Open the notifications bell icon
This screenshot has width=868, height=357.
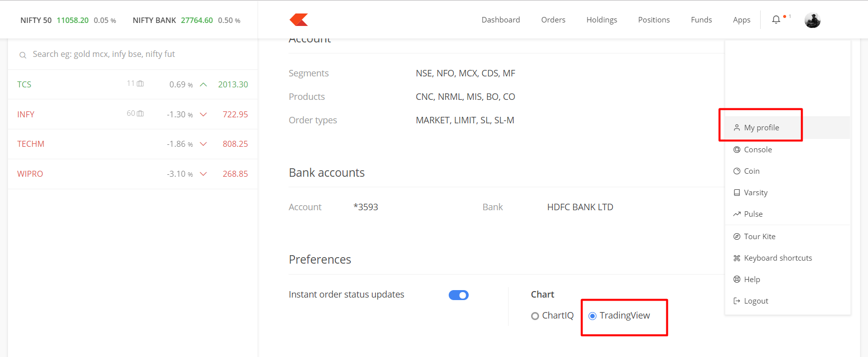point(776,19)
